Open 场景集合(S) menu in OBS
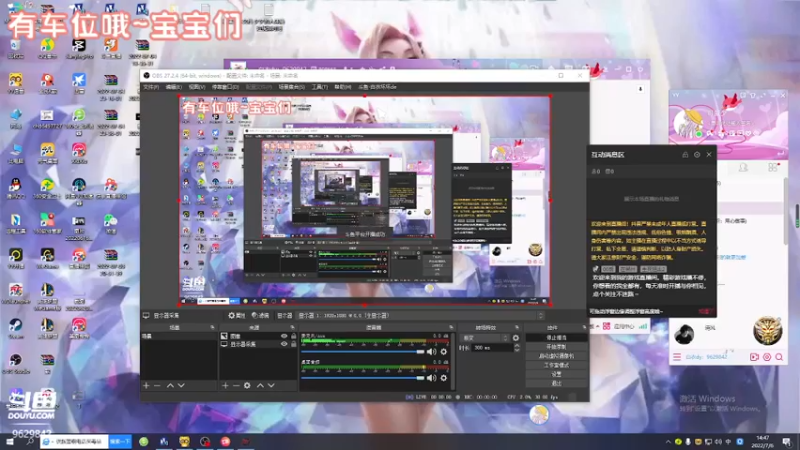Screen dimensions: 800x450 click(x=291, y=87)
